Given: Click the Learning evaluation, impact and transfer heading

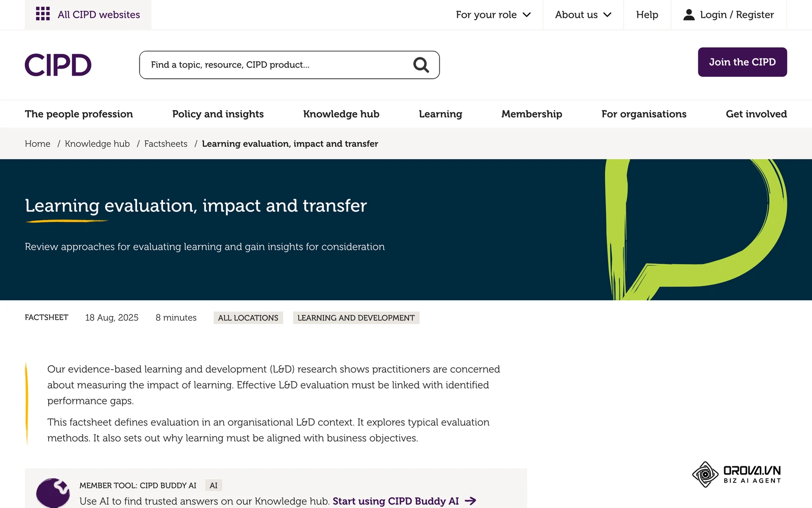Looking at the screenshot, I should 196,206.
